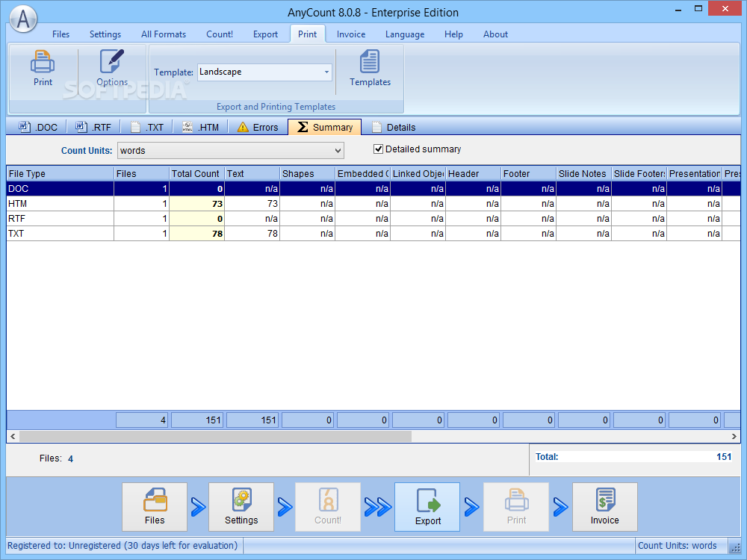
Task: Open the Language ribbon tab
Action: (x=405, y=34)
